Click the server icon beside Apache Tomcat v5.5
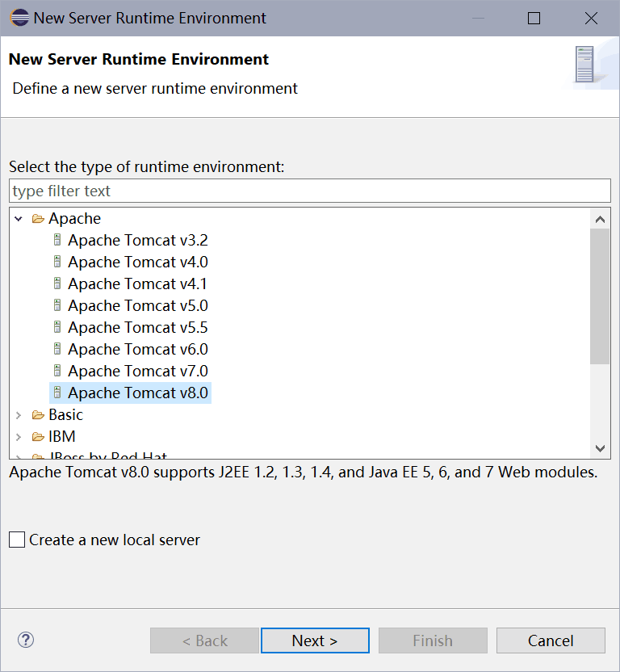 pos(57,327)
